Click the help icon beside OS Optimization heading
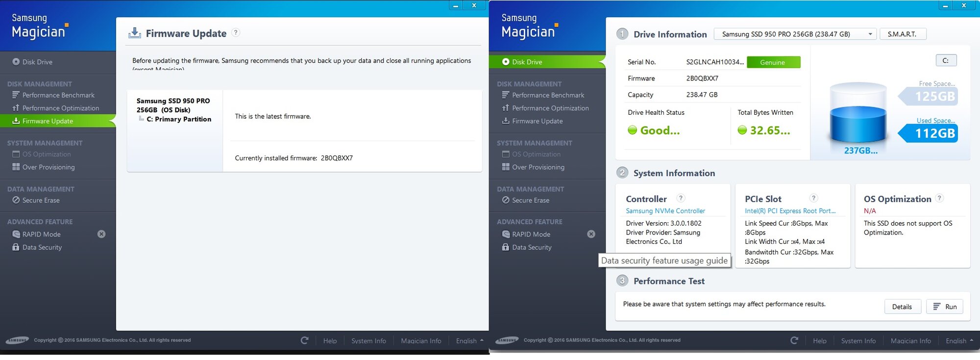 point(939,198)
